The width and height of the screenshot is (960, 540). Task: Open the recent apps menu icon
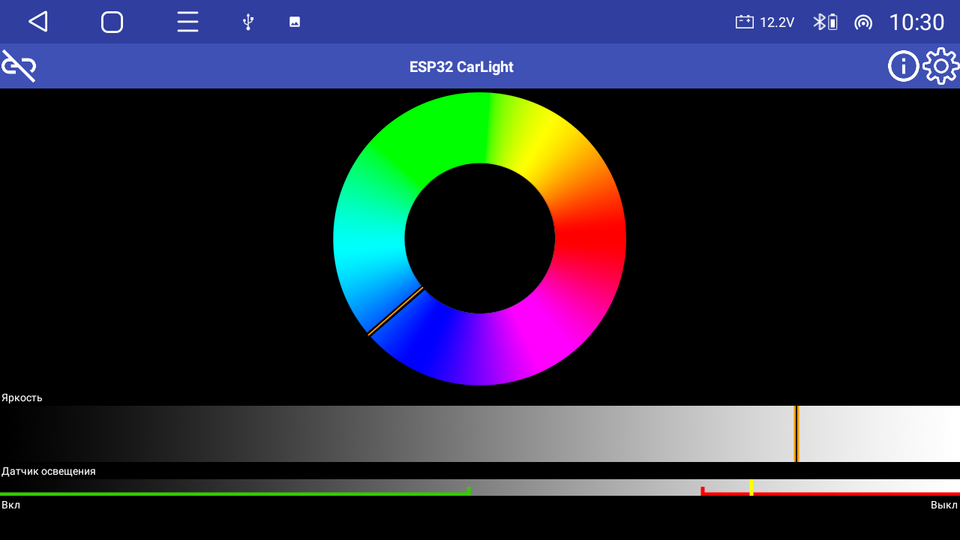[188, 22]
